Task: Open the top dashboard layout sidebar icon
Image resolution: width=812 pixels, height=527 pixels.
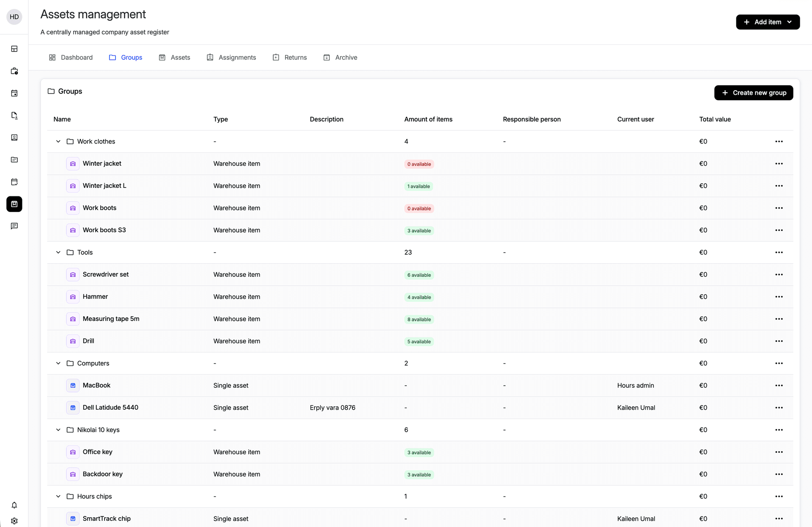Action: (x=14, y=49)
